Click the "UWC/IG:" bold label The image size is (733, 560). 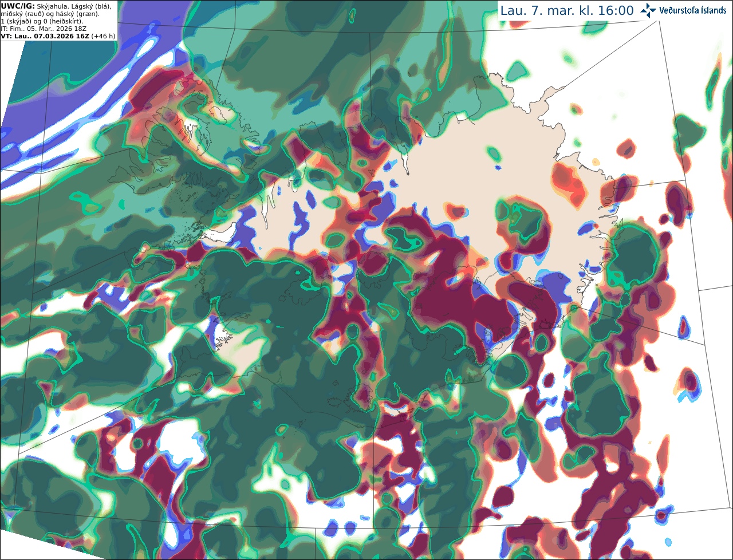pos(18,6)
